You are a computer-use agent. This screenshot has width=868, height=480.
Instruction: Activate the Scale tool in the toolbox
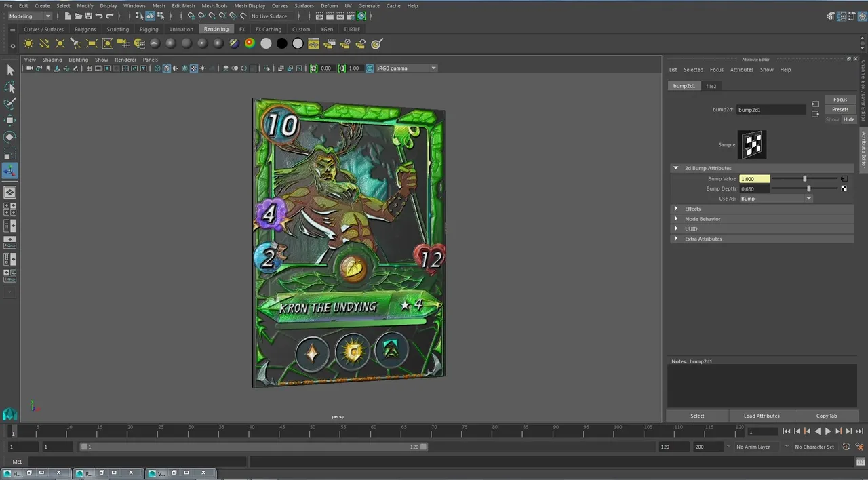click(x=10, y=155)
